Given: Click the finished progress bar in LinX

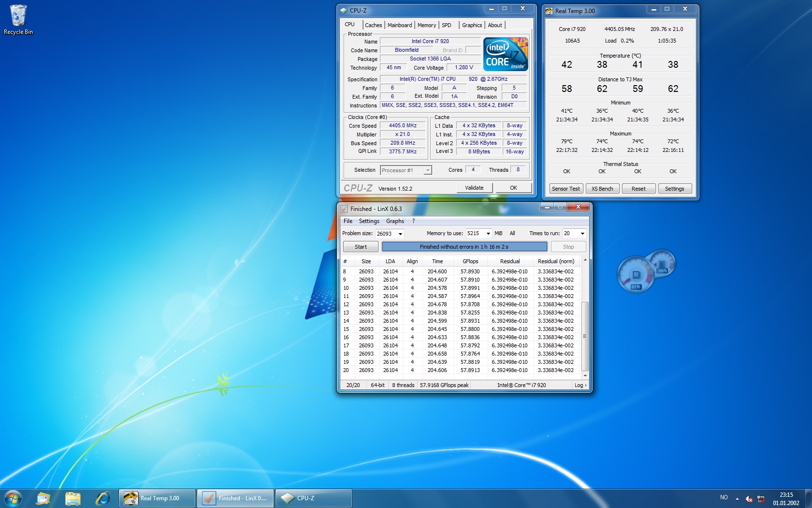Looking at the screenshot, I should pyautogui.click(x=464, y=247).
